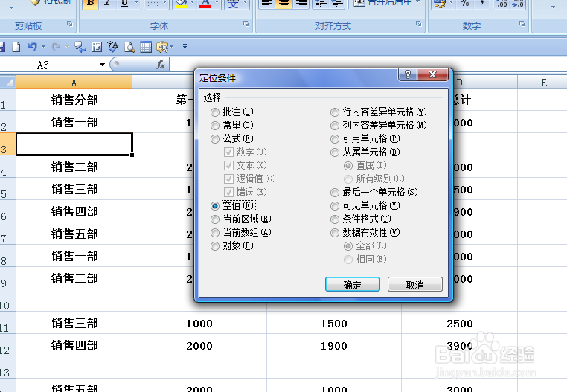Dismiss dialog with the 取消 button
The height and width of the screenshot is (392, 567).
(415, 285)
